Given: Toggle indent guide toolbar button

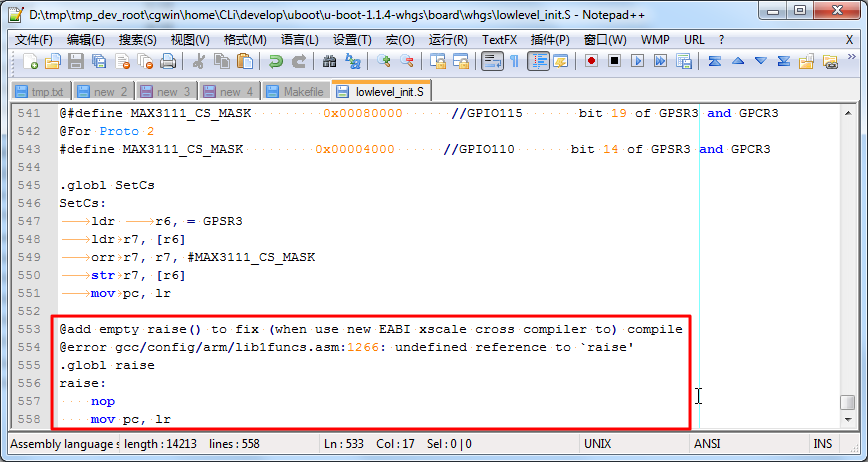Looking at the screenshot, I should point(538,61).
